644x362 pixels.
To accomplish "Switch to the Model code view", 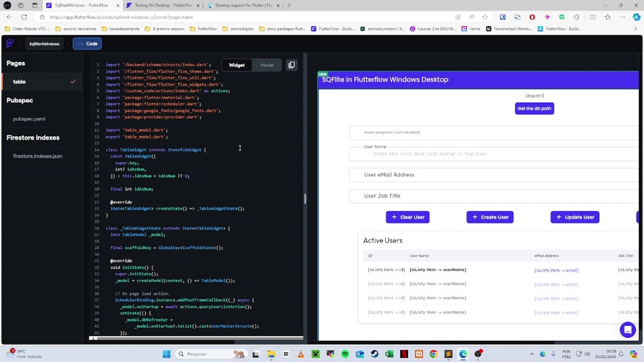I will point(267,65).
